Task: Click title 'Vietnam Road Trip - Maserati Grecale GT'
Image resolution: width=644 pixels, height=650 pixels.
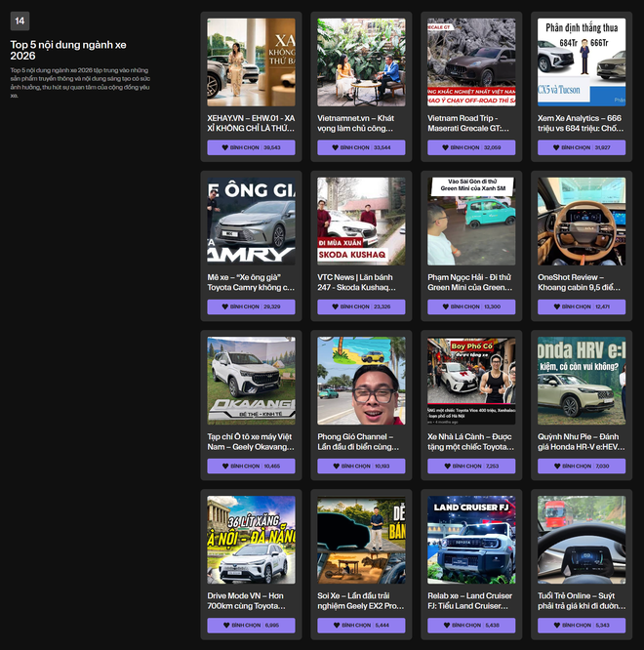Action: [x=468, y=123]
